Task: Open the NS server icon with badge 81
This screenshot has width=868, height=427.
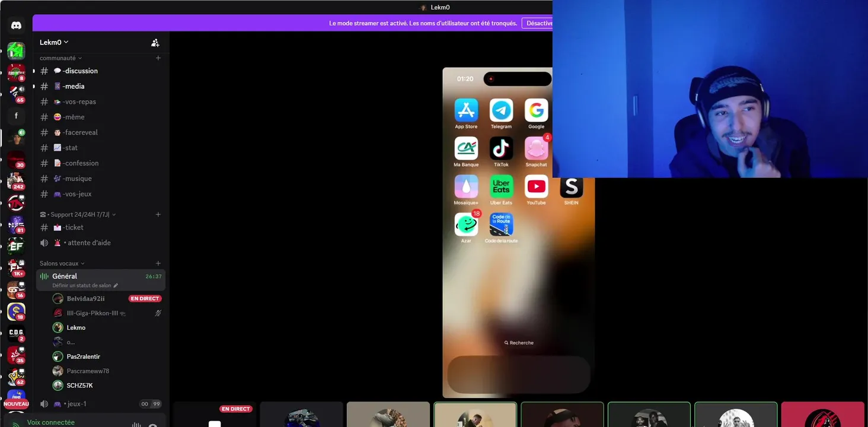Action: pyautogui.click(x=16, y=224)
